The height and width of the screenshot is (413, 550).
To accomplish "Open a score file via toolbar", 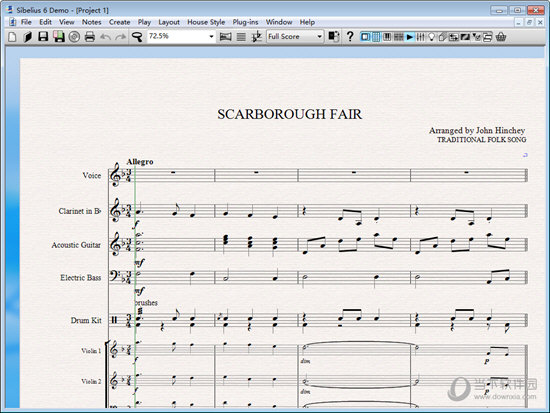I will (27, 36).
